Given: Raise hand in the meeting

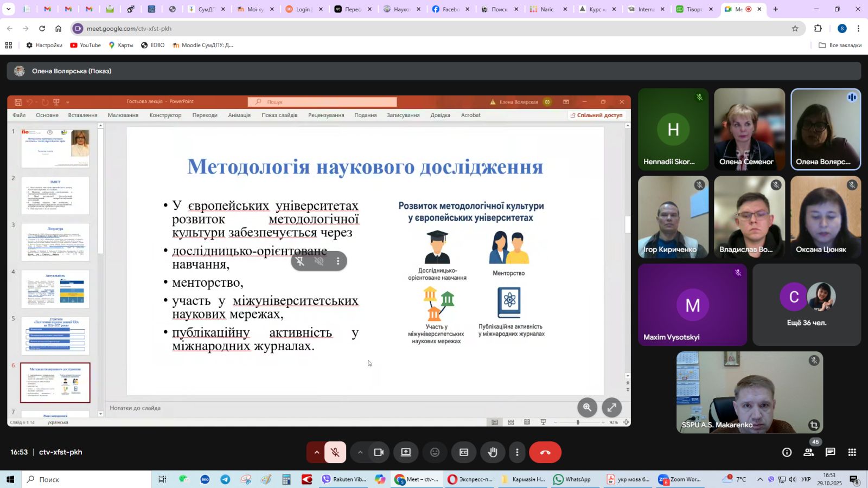Looking at the screenshot, I should coord(493,452).
